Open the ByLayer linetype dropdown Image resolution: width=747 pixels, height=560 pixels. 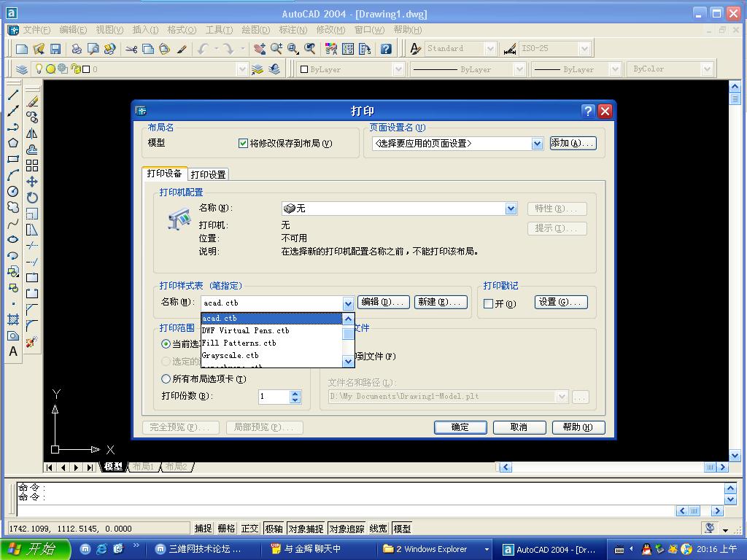tap(519, 69)
